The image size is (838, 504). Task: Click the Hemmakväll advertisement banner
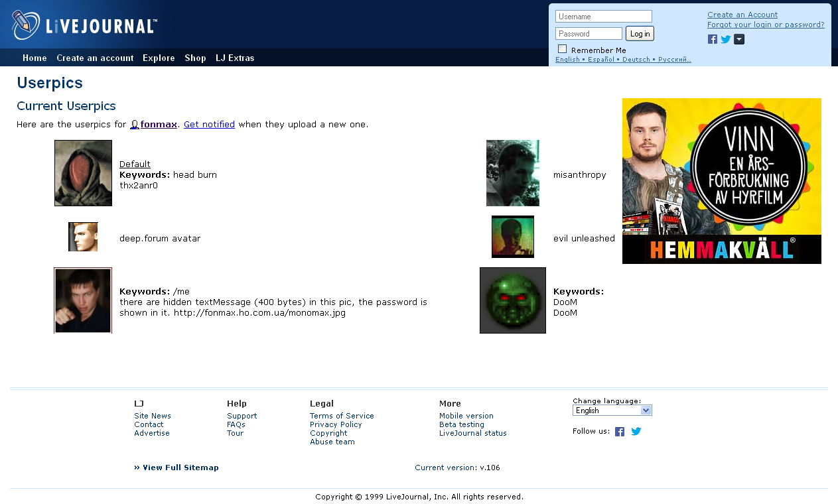coord(722,181)
